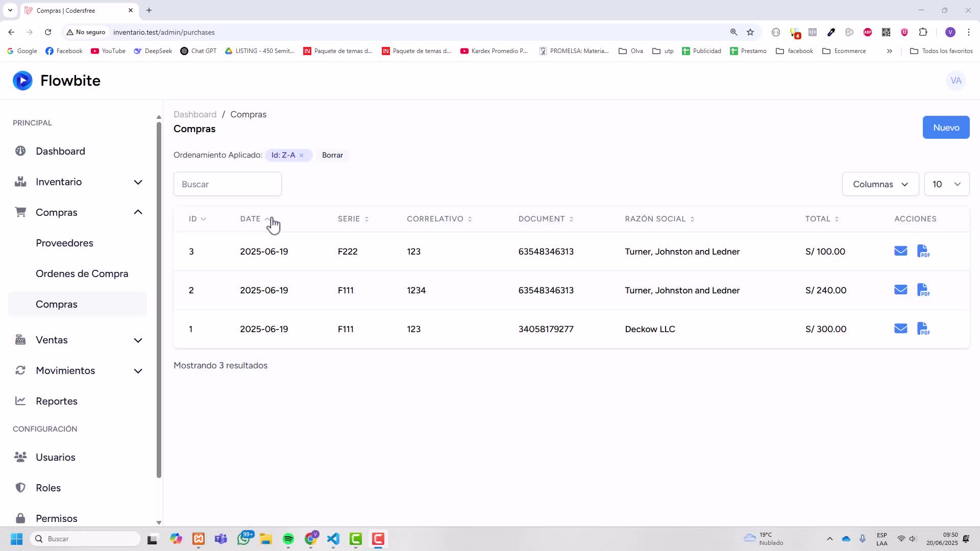Click the sidebar vertical scrollbar

(159, 299)
